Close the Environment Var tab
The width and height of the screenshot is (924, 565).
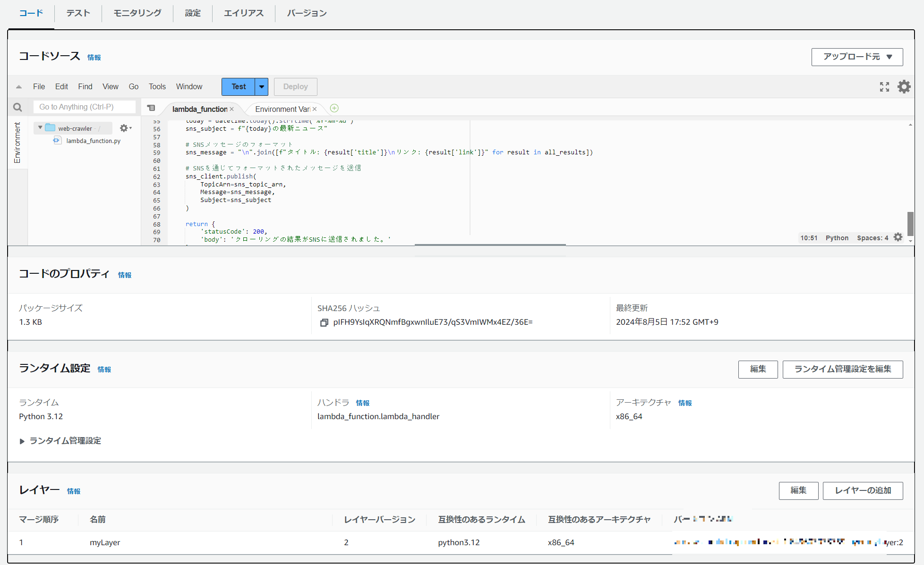pos(315,109)
